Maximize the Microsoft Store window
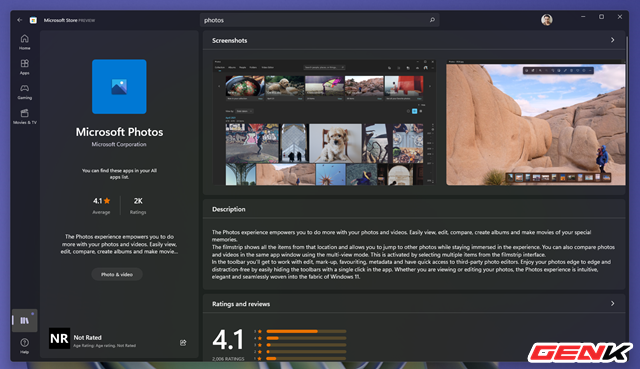The width and height of the screenshot is (640, 369). [x=601, y=17]
